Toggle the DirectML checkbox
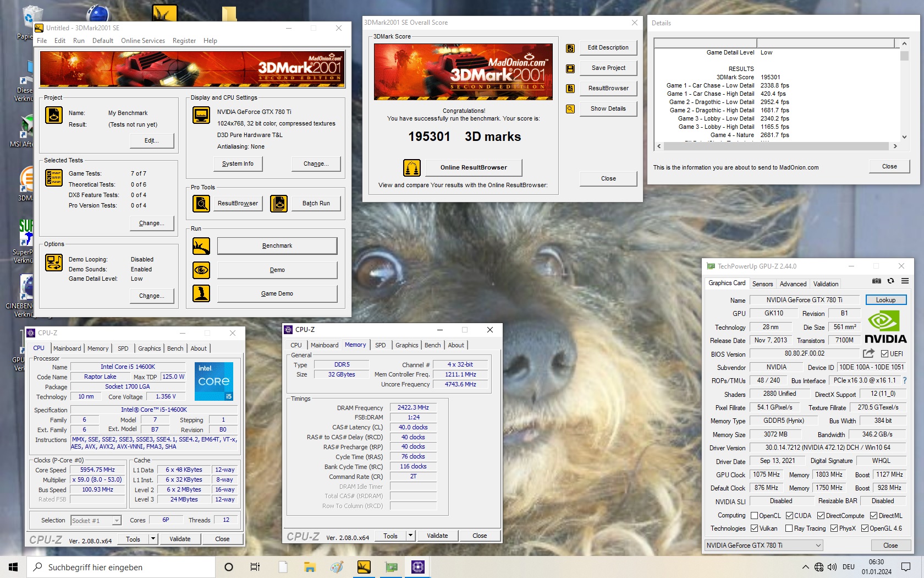This screenshot has width=924, height=578. pyautogui.click(x=873, y=516)
